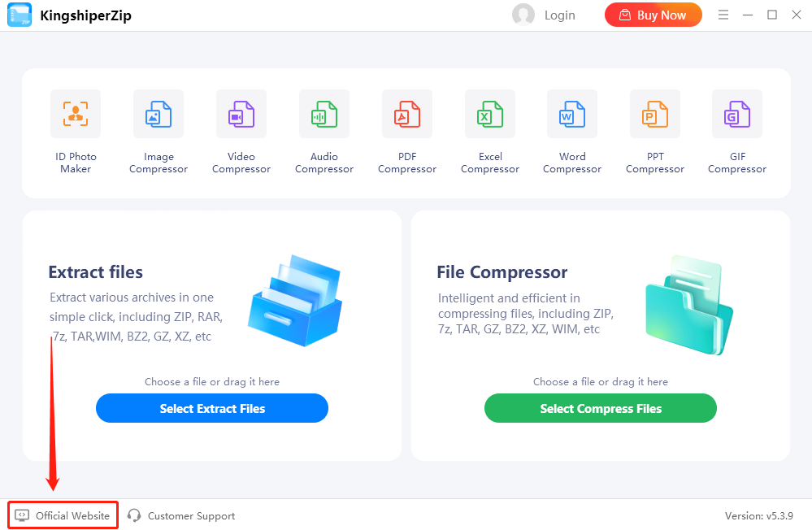This screenshot has width=812, height=530.
Task: Open the Video Compressor icon
Action: pyautogui.click(x=241, y=114)
